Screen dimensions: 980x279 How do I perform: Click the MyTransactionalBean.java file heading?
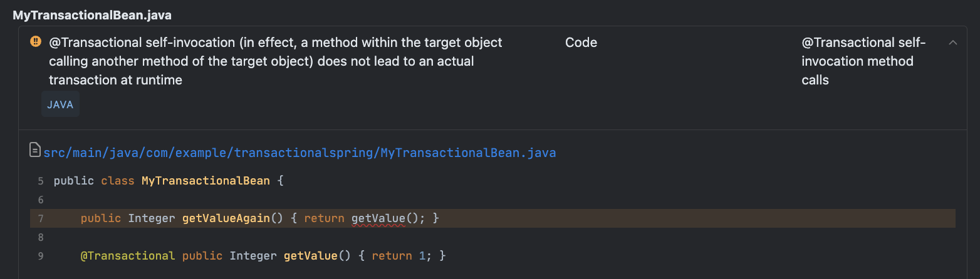(x=92, y=14)
